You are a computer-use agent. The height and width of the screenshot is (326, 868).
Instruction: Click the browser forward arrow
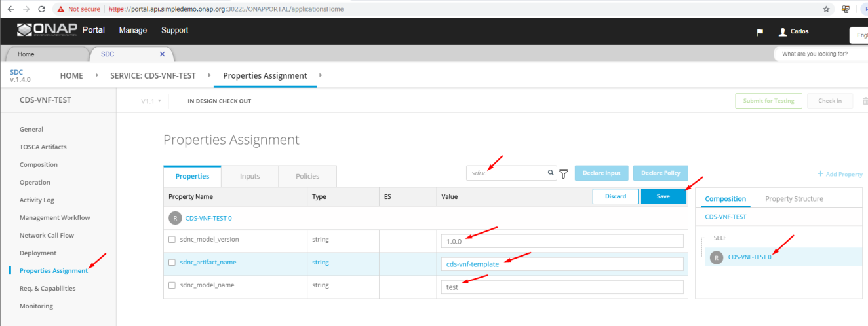[26, 9]
